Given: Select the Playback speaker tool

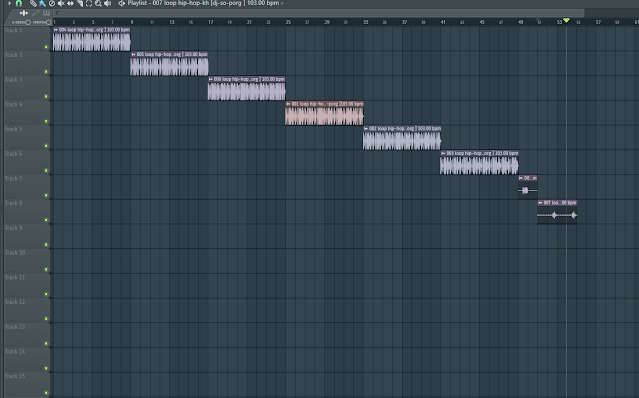Looking at the screenshot, I should (x=108, y=3).
